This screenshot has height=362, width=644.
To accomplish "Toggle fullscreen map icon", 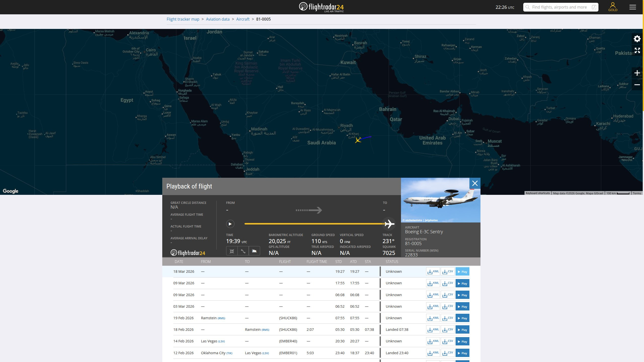I will (x=637, y=51).
